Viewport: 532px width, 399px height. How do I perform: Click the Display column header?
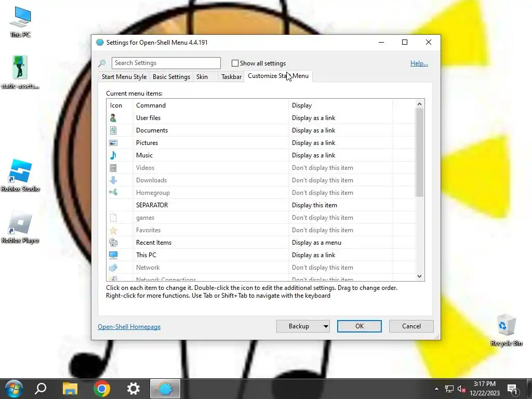(x=340, y=105)
